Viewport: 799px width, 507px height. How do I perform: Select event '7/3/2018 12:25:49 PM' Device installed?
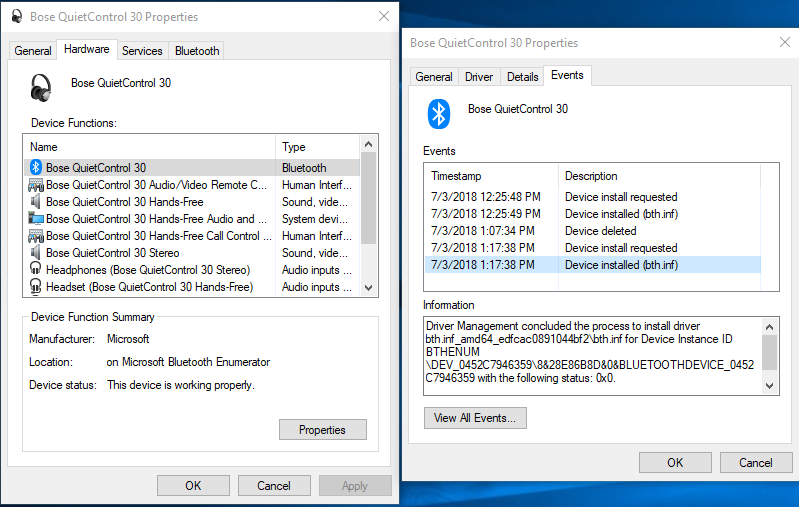tap(593, 214)
